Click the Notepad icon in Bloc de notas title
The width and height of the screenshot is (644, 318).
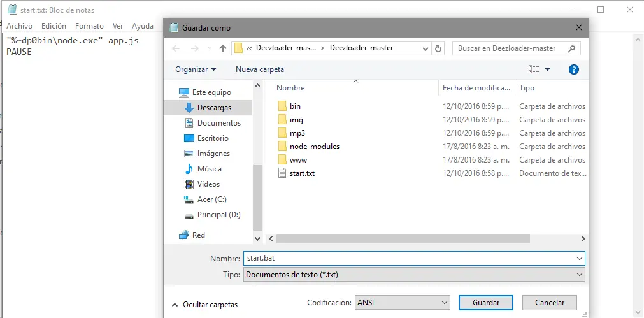(x=13, y=10)
